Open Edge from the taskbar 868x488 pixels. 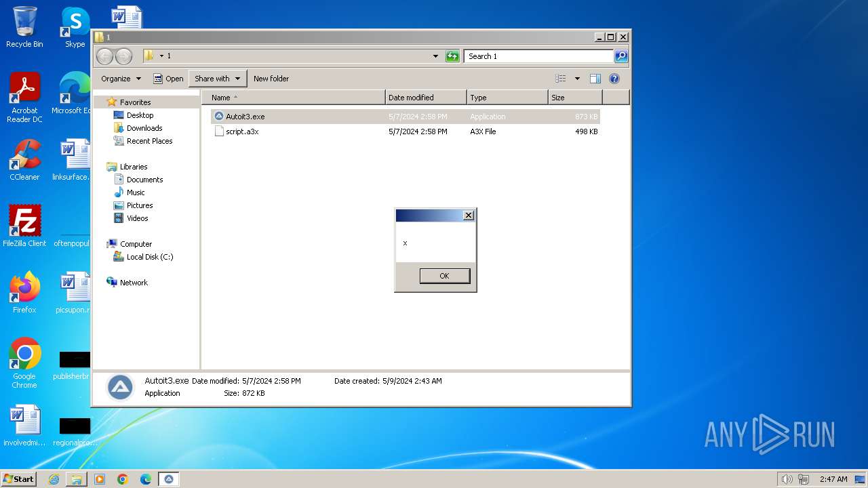click(x=146, y=479)
